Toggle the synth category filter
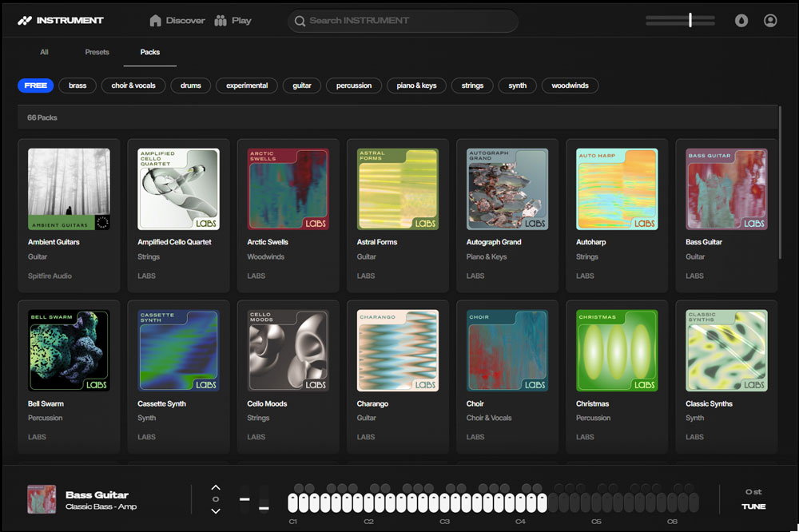Viewport: 799px width, 532px height. click(517, 85)
